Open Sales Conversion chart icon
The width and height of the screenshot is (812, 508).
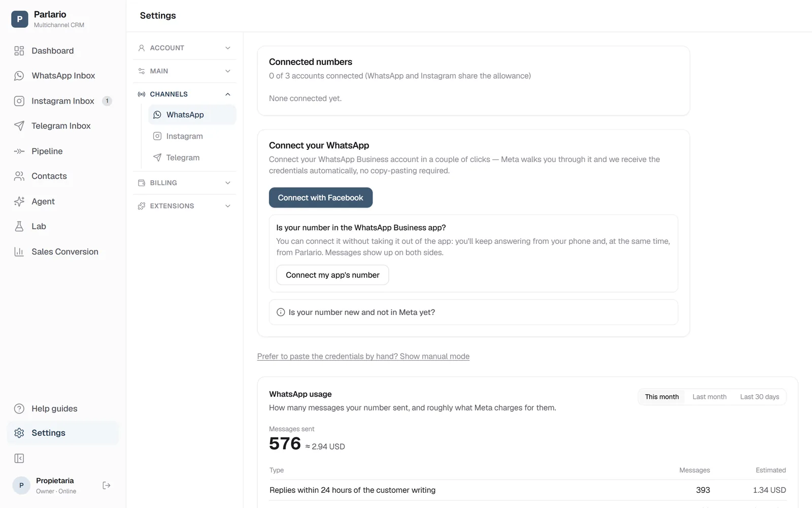click(x=19, y=252)
